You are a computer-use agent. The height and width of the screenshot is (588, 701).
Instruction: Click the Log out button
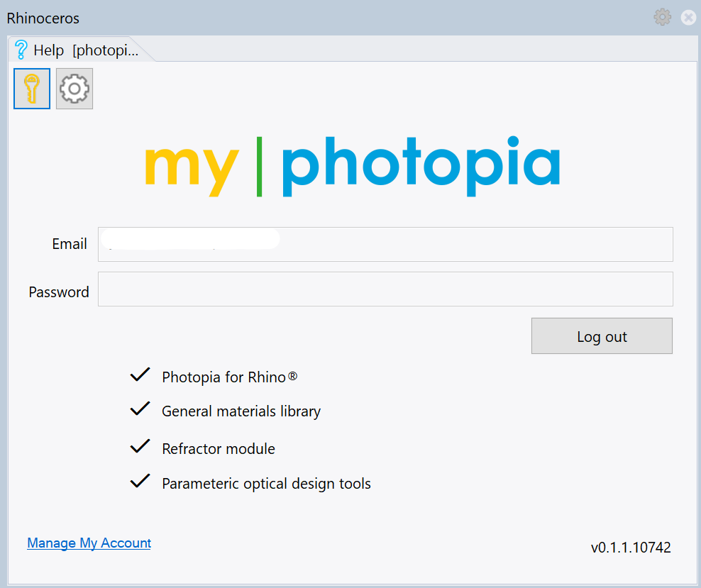pyautogui.click(x=602, y=336)
